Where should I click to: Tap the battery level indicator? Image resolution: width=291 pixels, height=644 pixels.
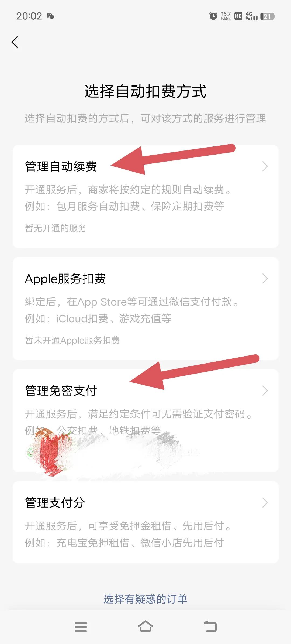click(x=268, y=16)
